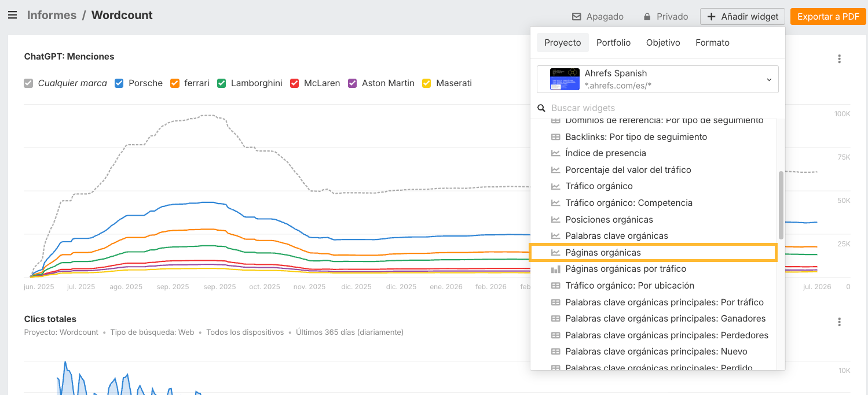Open the Clics totales widget options menu
This screenshot has height=395, width=868.
coord(839,322)
